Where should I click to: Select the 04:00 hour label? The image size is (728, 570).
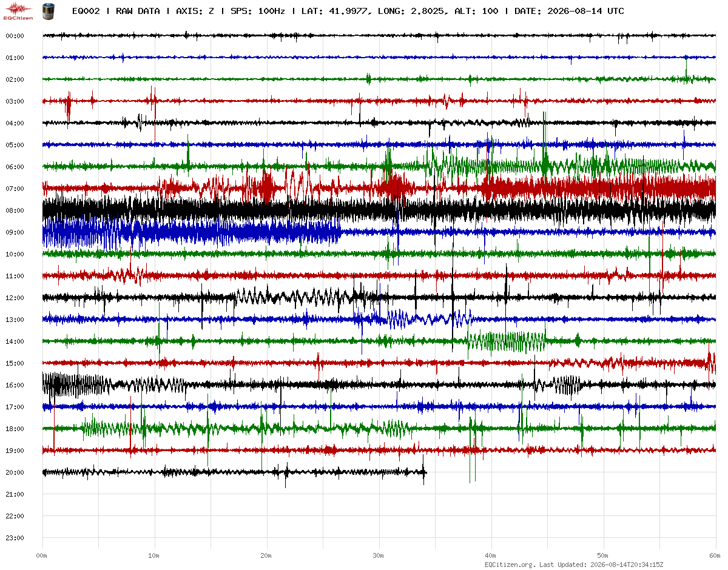click(x=15, y=123)
